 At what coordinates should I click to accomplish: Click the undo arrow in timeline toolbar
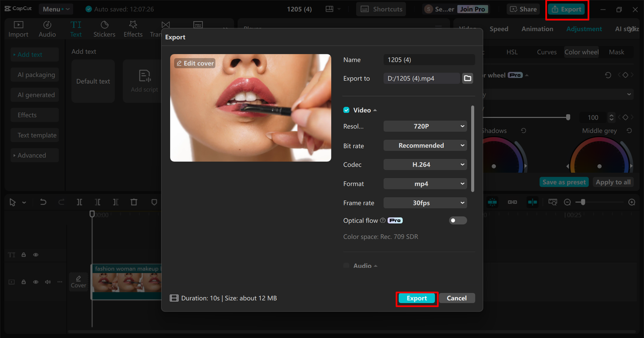[x=43, y=202]
